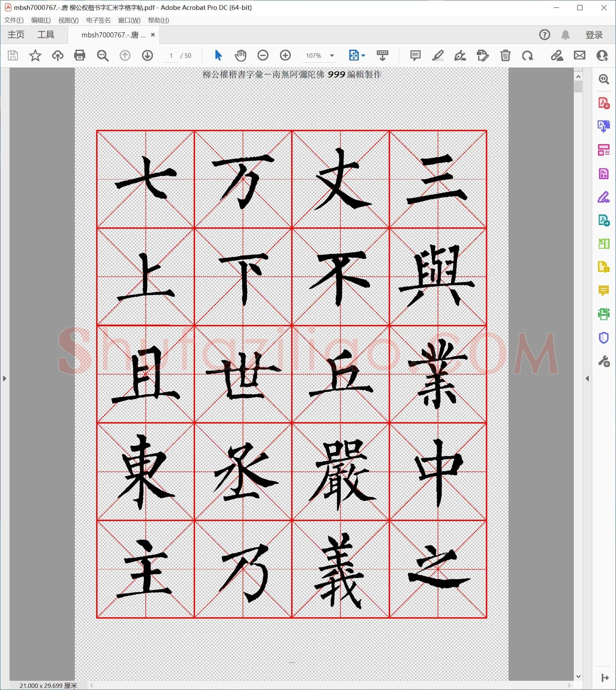Open the 文件(F) menu

click(14, 20)
